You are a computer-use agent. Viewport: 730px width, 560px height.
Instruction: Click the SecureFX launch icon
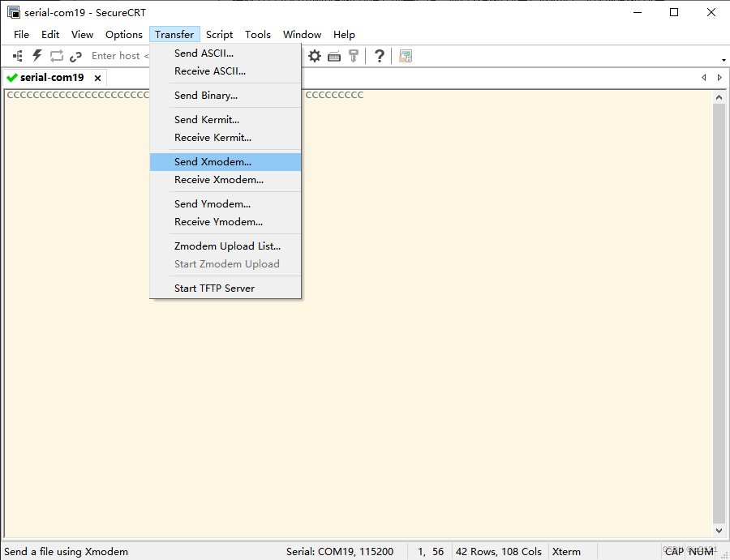point(406,56)
